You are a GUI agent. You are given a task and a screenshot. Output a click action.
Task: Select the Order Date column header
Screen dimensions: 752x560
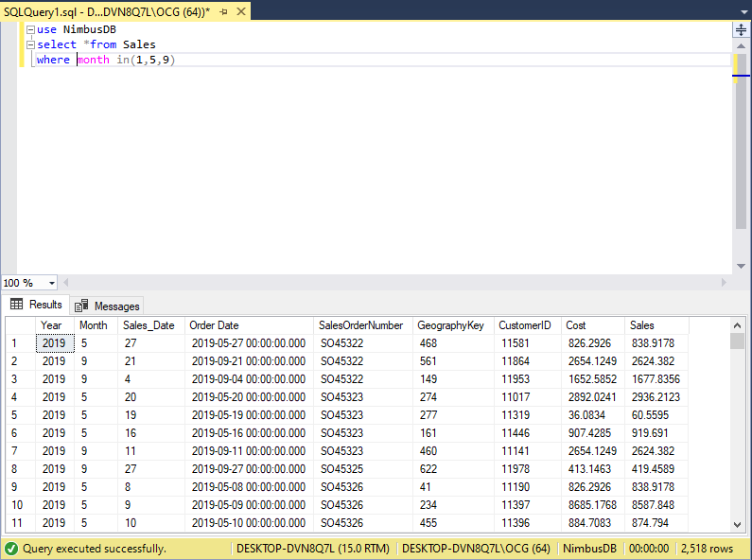click(249, 325)
